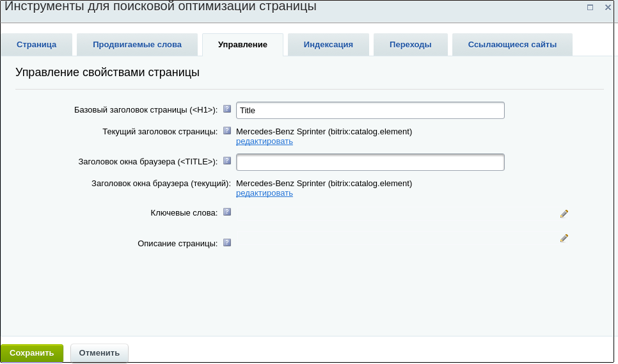
Task: Select the 'Управление' tab
Action: click(242, 45)
